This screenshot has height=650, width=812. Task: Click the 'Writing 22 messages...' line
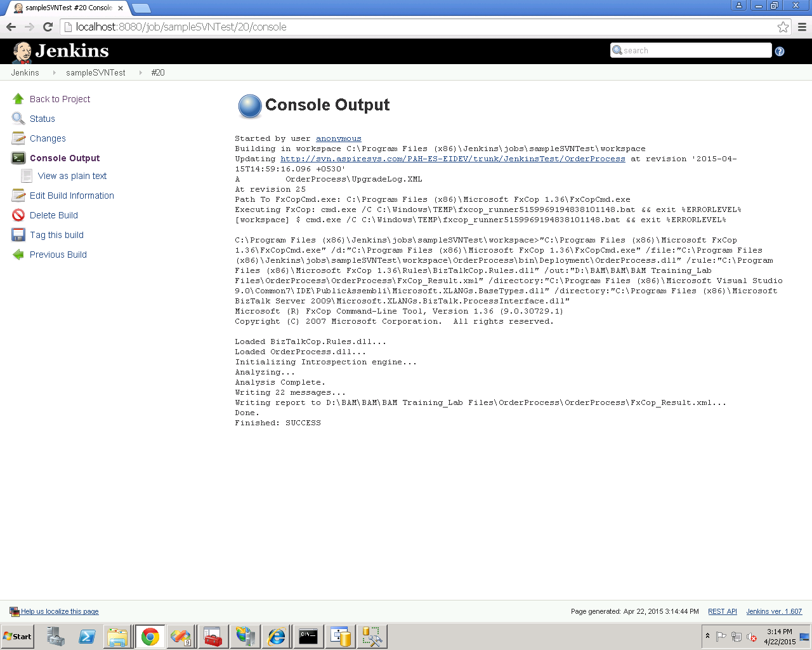coord(291,392)
